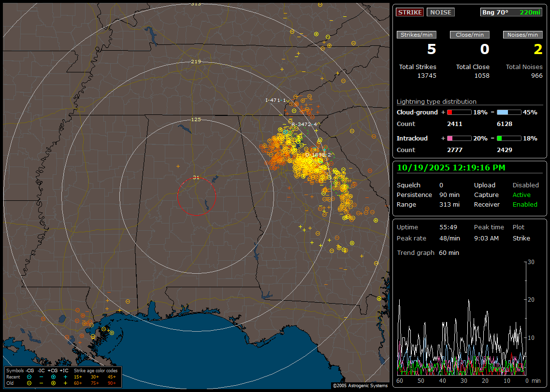
Task: Click the green negative intracloud bar
Action: 508,138
